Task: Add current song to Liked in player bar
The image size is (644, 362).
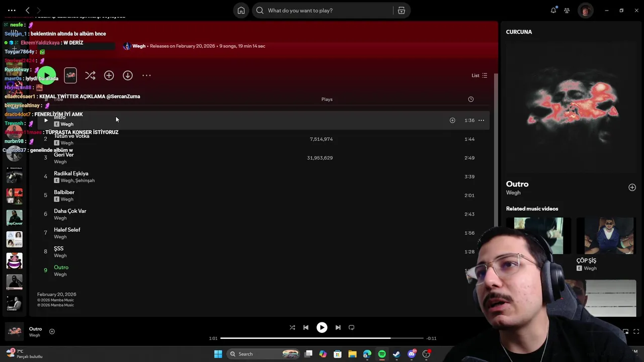Action: pyautogui.click(x=52, y=331)
